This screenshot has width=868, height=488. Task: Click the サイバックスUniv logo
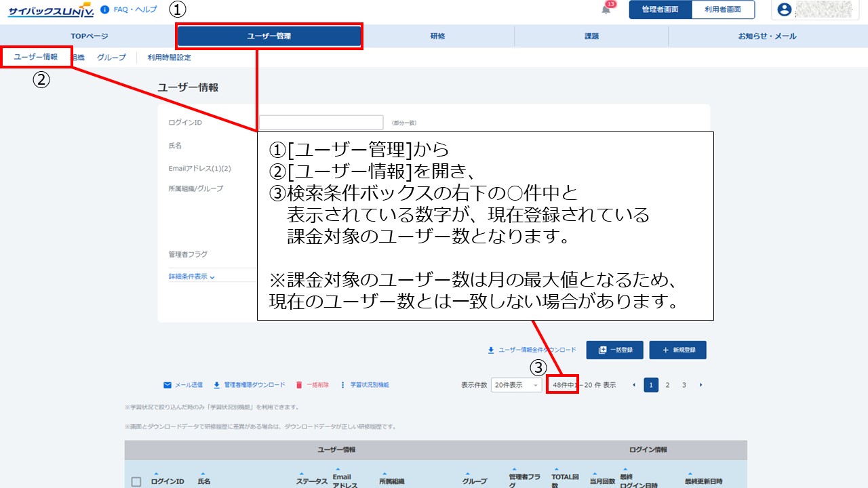(52, 10)
